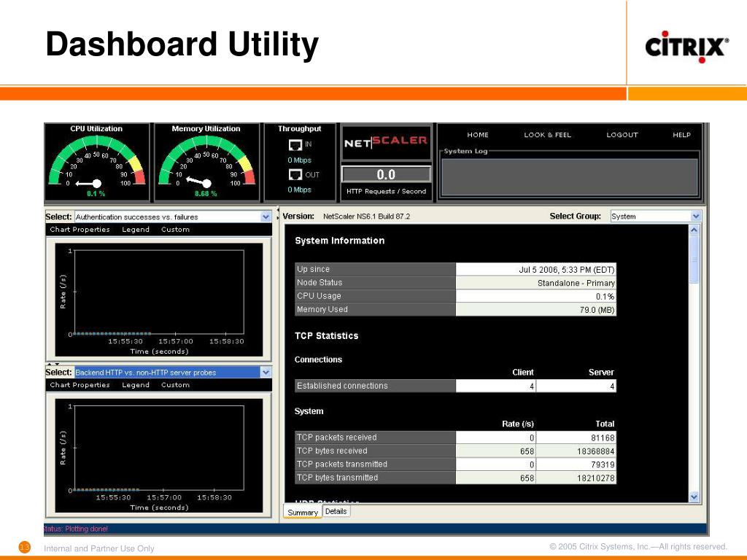Click the 'TCP Statistics' heading

pos(326,335)
